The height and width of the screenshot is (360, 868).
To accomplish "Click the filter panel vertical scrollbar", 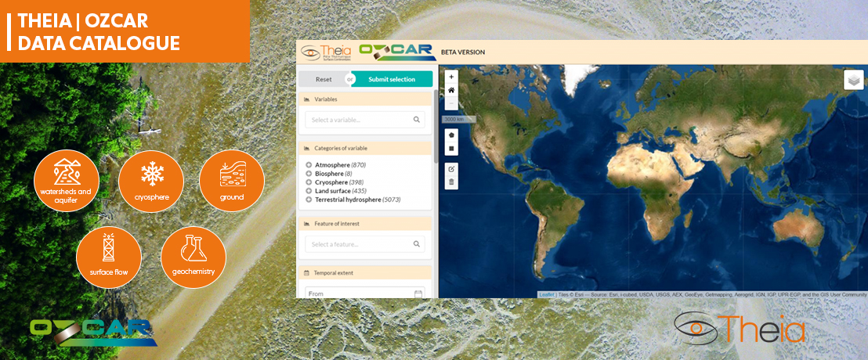I will [436, 126].
